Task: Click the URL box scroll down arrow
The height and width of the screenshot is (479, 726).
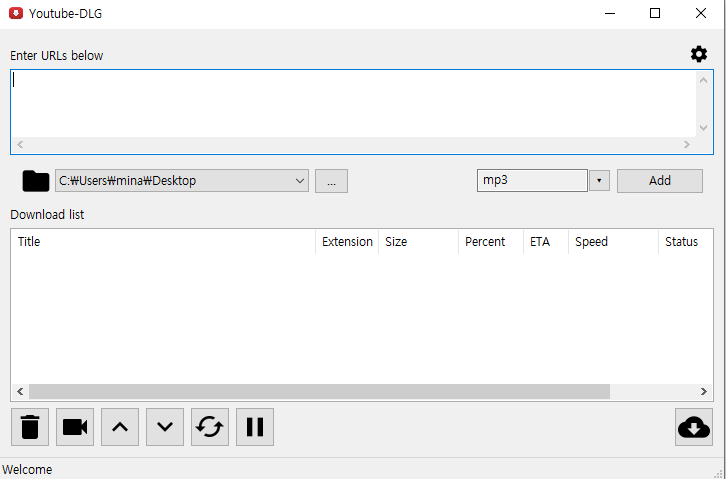Action: tap(703, 128)
